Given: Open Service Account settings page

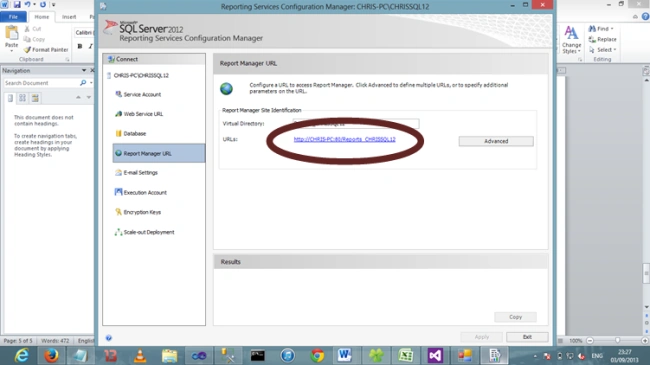Looking at the screenshot, I should (x=138, y=95).
